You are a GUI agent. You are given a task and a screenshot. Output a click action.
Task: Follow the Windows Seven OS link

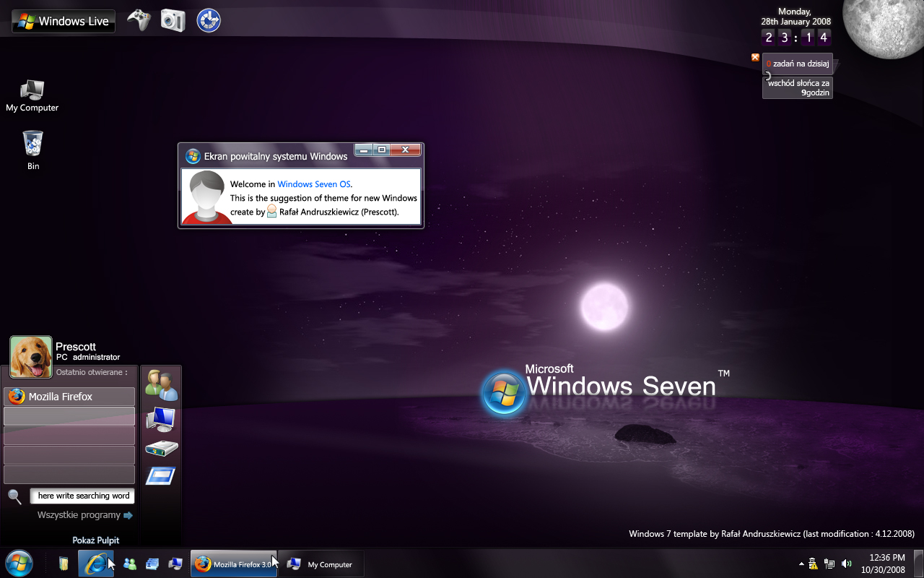[x=313, y=184]
